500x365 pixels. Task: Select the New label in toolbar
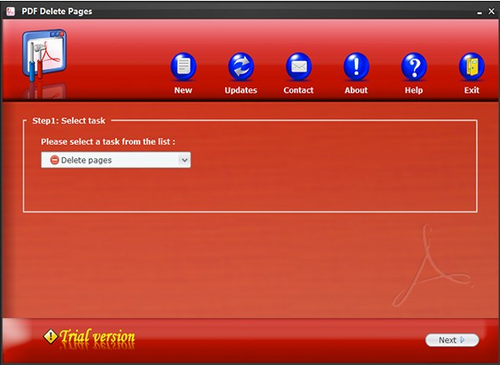(x=183, y=90)
